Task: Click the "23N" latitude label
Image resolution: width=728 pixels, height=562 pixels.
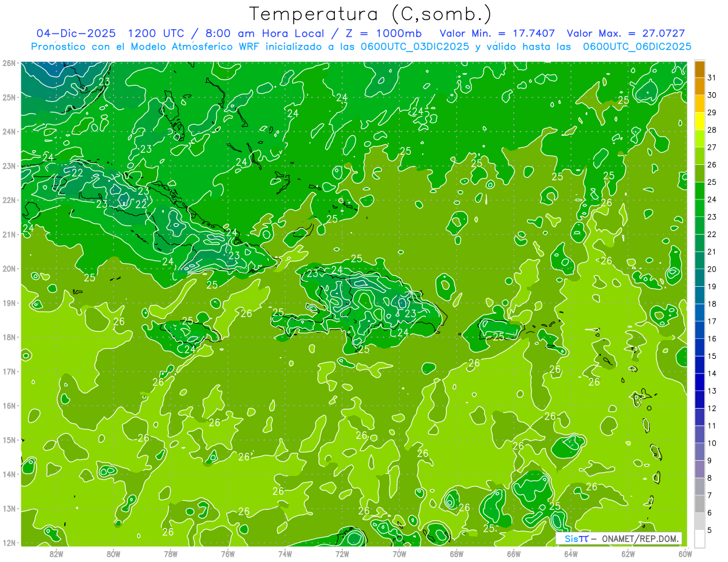Action: coord(9,166)
